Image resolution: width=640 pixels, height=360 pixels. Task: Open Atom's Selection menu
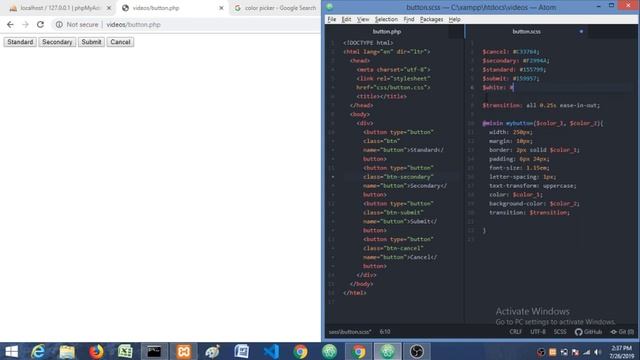click(386, 19)
